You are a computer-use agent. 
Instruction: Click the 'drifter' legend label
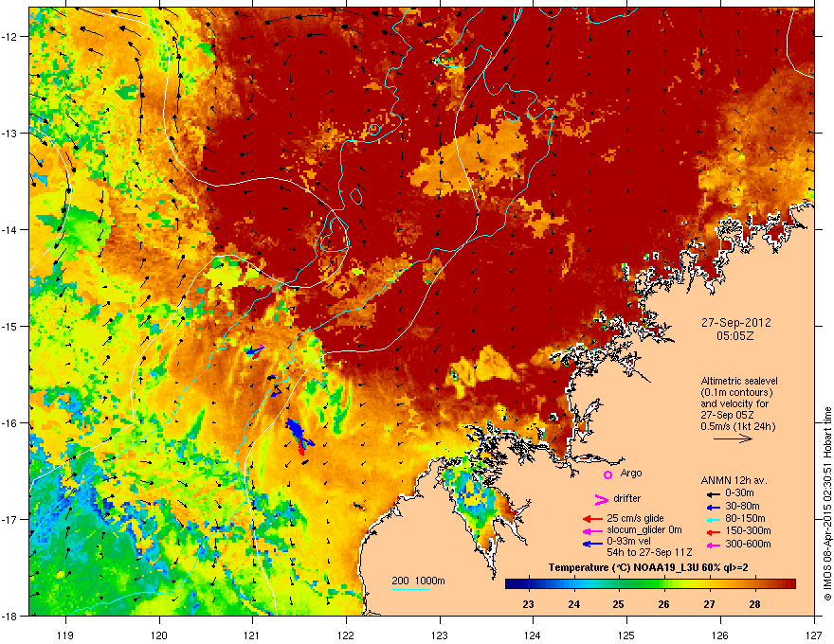coord(627,498)
